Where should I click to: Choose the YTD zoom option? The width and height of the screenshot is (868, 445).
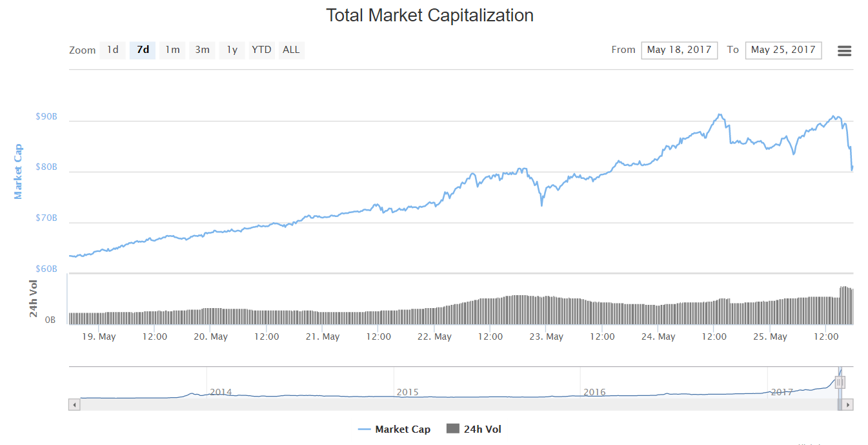pyautogui.click(x=261, y=50)
